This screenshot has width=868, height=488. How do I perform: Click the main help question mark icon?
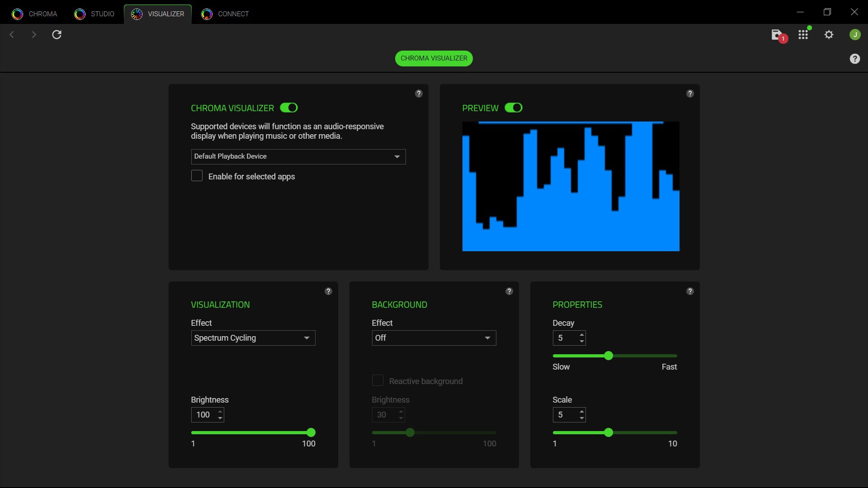(854, 59)
